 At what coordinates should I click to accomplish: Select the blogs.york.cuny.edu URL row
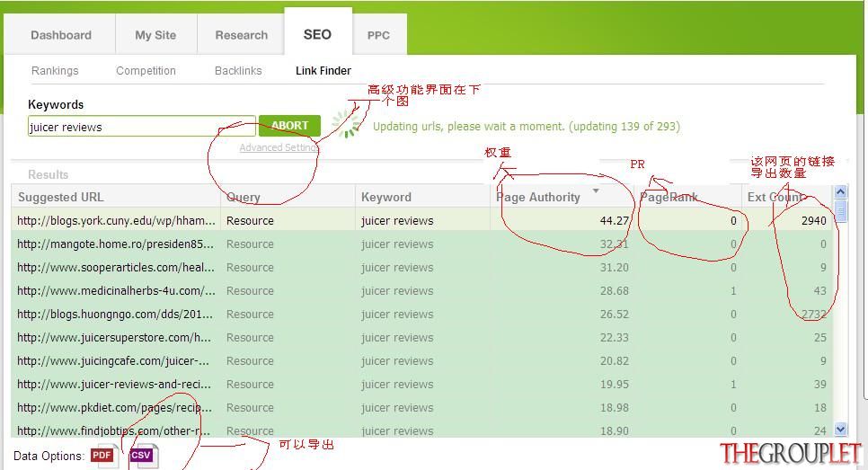point(421,220)
